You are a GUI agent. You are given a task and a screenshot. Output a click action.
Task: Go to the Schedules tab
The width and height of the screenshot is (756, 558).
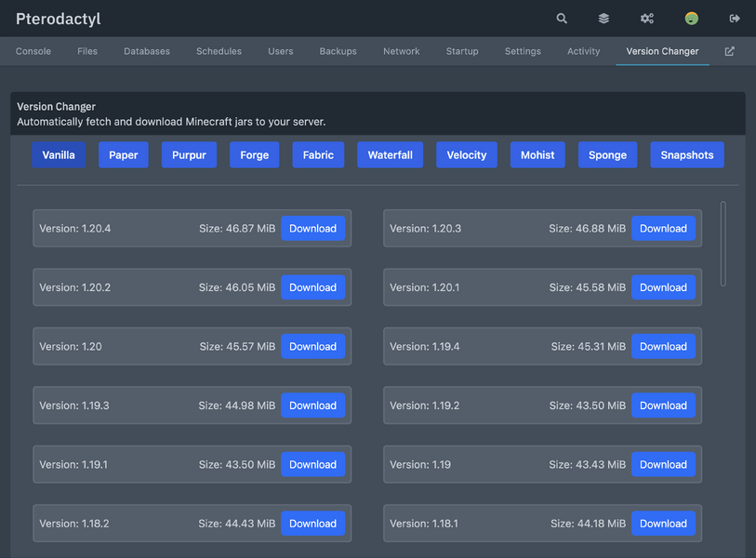219,51
